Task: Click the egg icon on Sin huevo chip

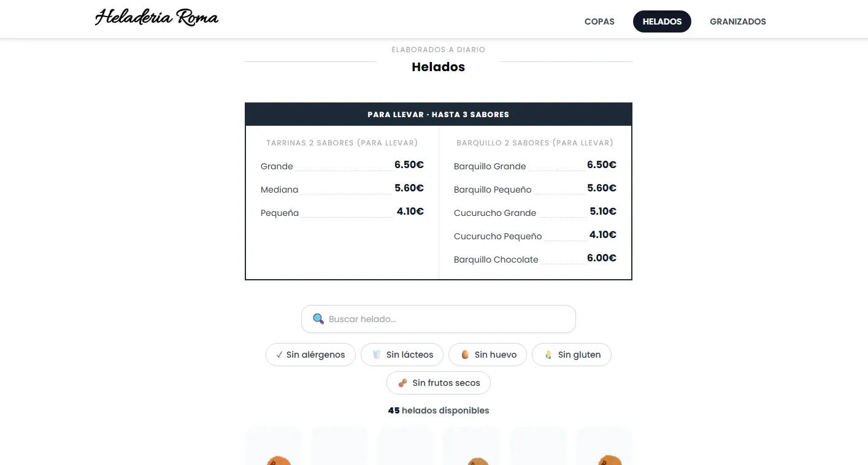Action: tap(466, 355)
